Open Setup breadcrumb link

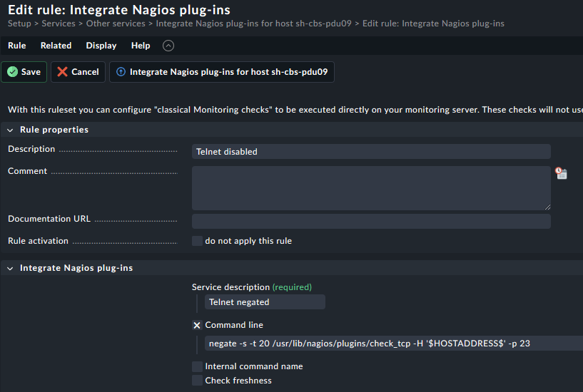click(x=19, y=24)
